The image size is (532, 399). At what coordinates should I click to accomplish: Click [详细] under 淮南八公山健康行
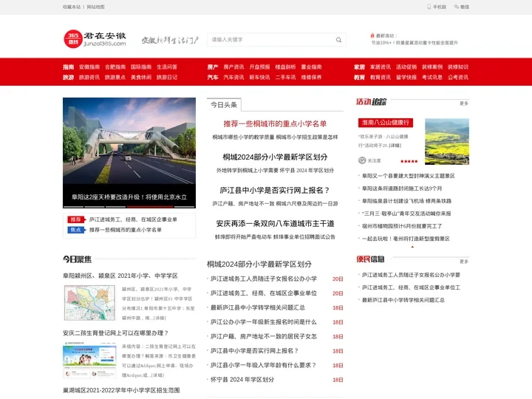click(395, 146)
